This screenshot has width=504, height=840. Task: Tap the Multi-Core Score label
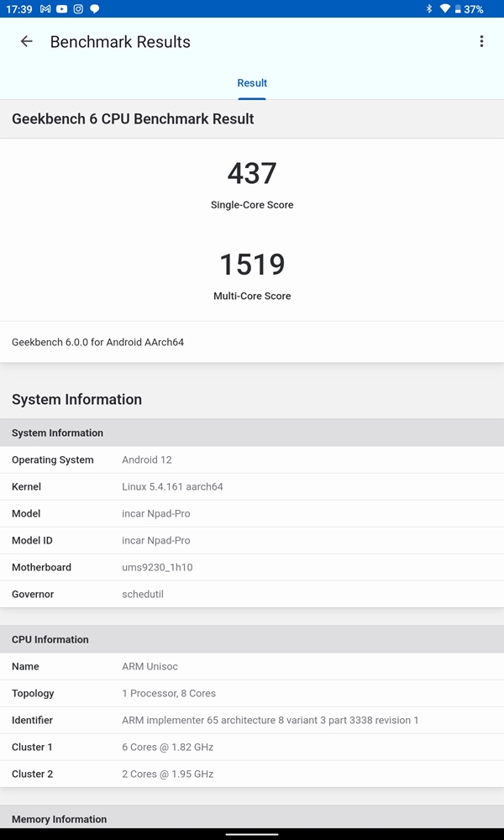(x=252, y=296)
